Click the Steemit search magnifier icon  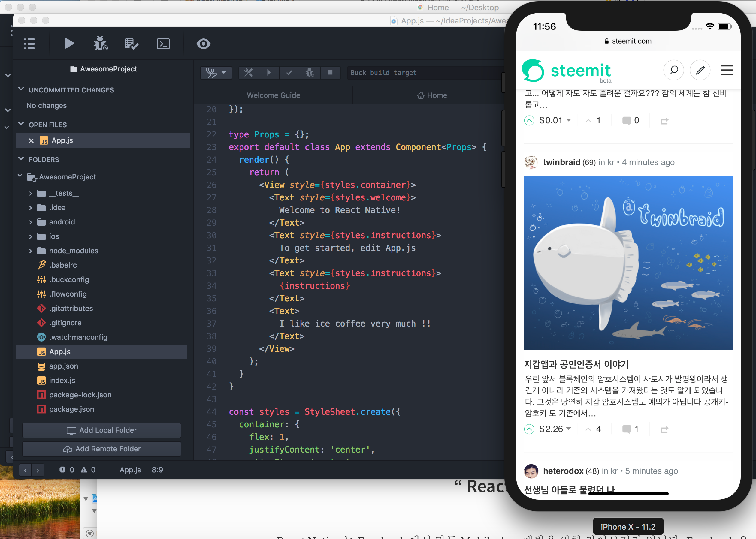[673, 70]
